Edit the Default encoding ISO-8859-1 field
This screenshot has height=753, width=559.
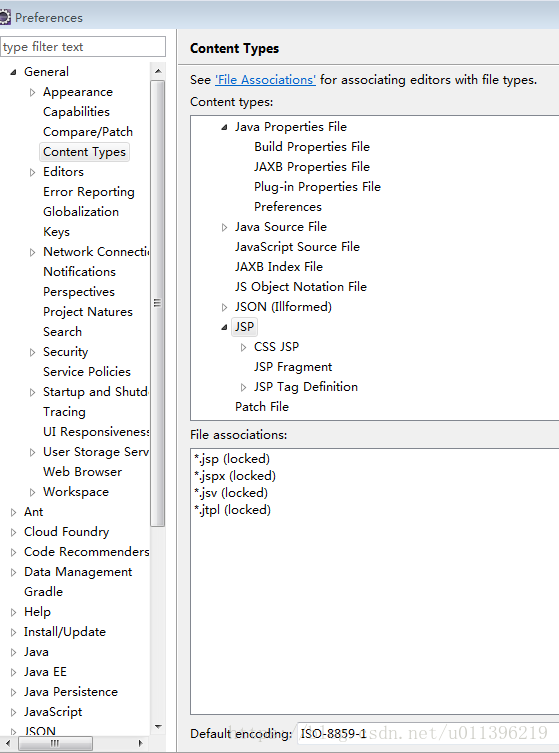click(x=427, y=733)
